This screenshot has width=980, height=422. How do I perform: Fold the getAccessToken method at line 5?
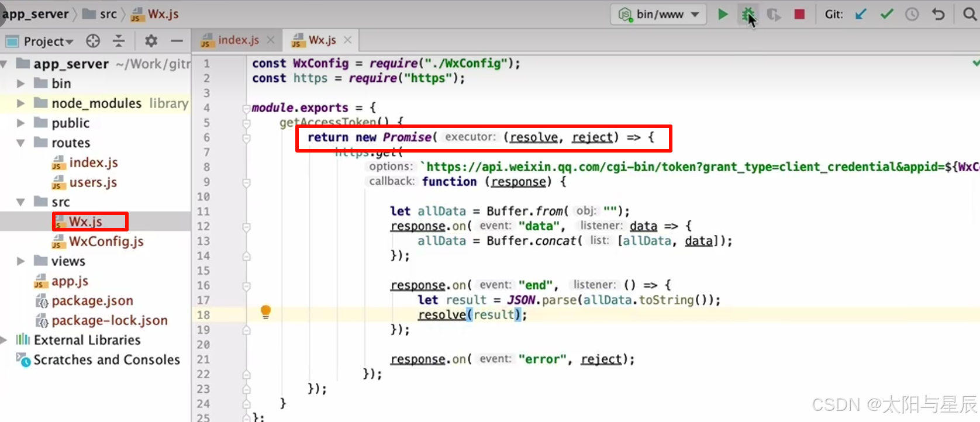tap(247, 123)
